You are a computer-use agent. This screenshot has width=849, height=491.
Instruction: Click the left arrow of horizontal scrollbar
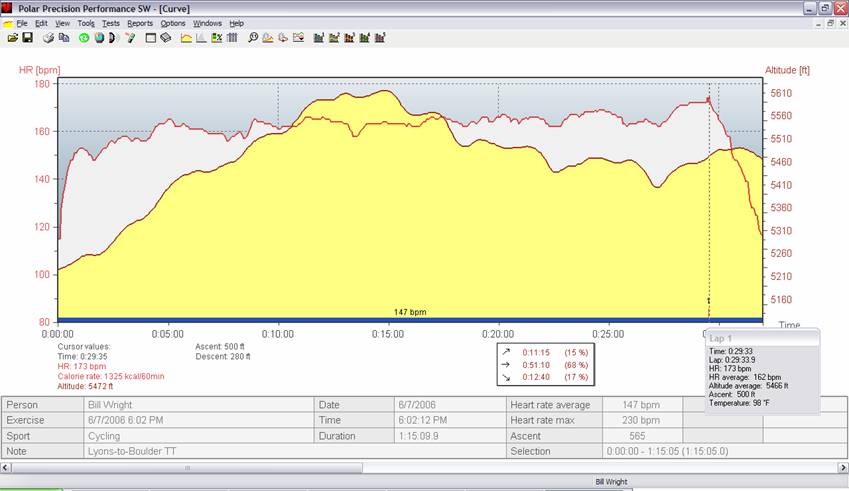point(5,467)
